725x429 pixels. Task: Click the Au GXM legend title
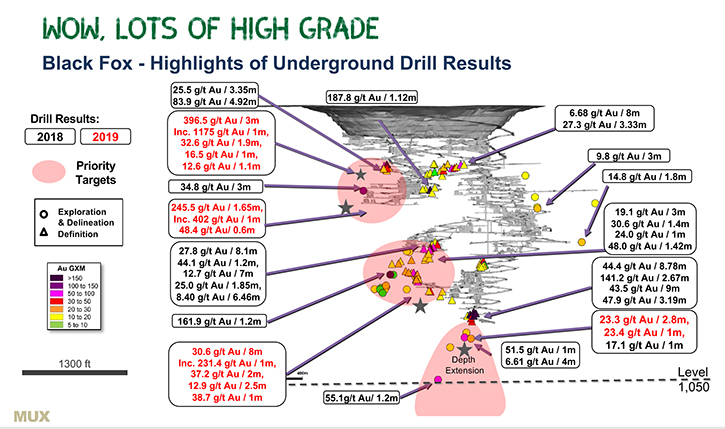(x=71, y=268)
